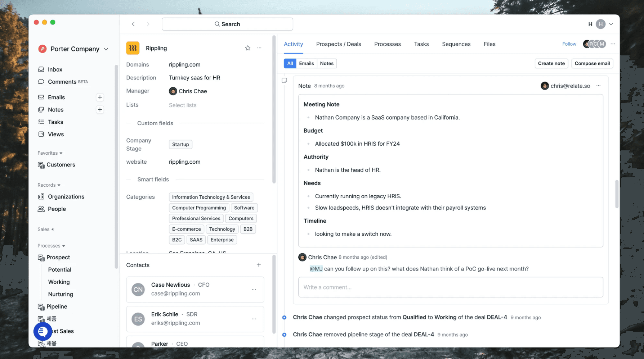The width and height of the screenshot is (644, 359).
Task: Add a contact with the plus icon
Action: click(x=259, y=265)
